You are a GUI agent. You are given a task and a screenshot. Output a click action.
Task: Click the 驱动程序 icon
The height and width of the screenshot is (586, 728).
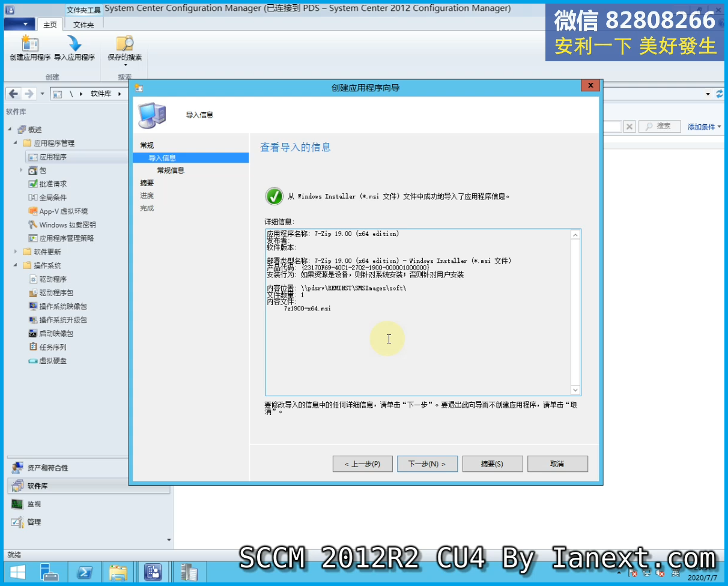33,279
